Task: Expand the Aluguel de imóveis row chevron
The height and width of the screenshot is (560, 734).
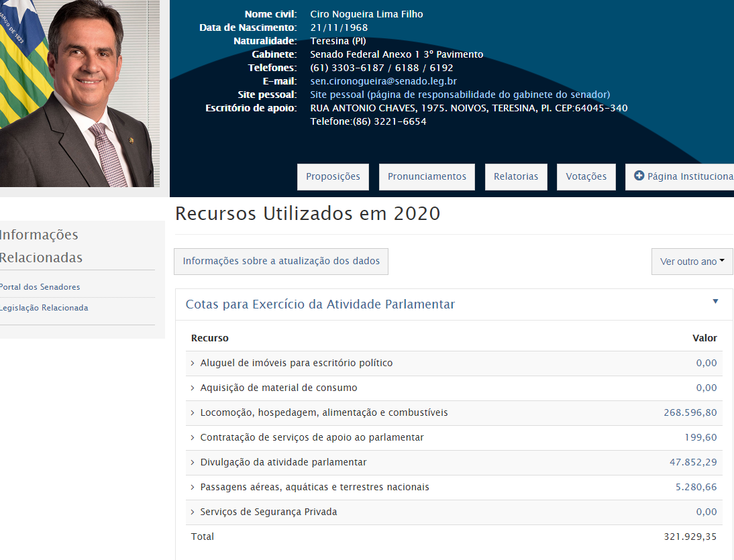Action: point(193,363)
